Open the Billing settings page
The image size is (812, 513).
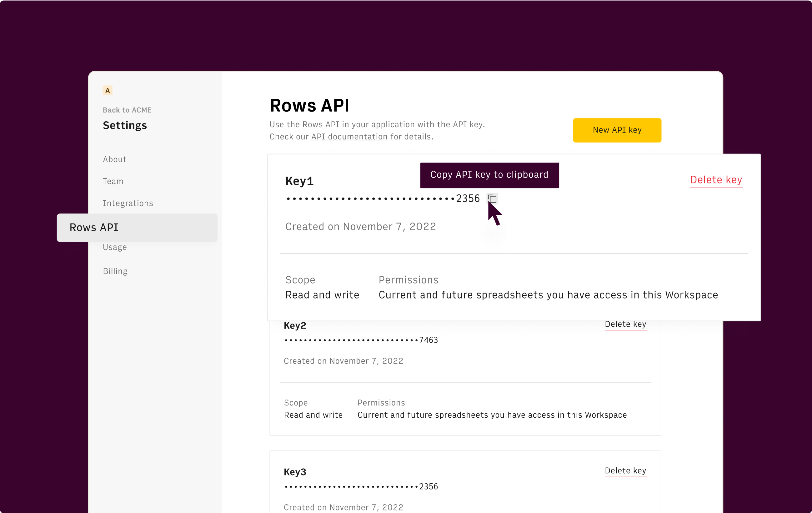pyautogui.click(x=115, y=271)
